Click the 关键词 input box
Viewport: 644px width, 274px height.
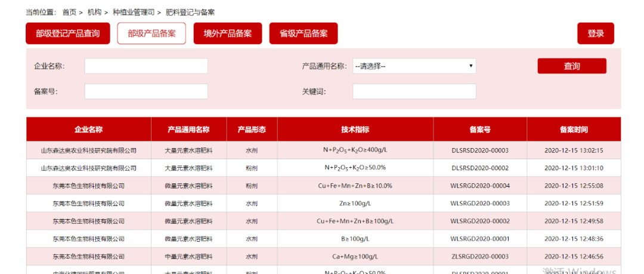pos(414,91)
